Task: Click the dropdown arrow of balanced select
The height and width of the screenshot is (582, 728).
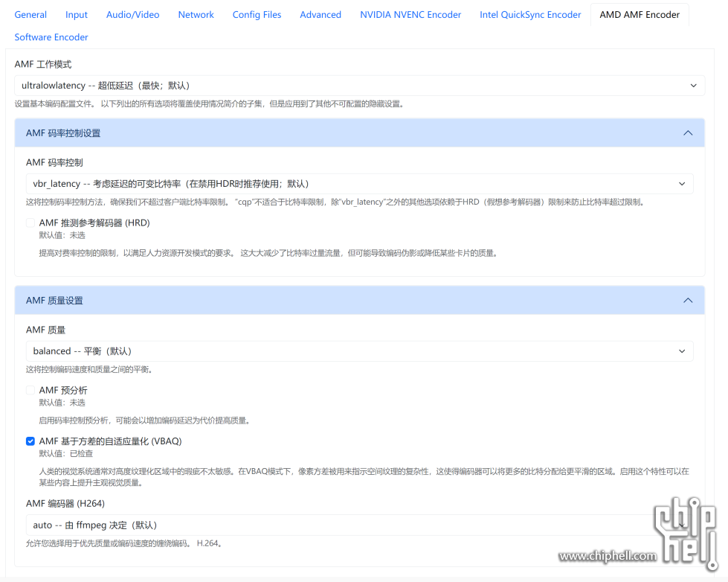Action: (x=682, y=351)
